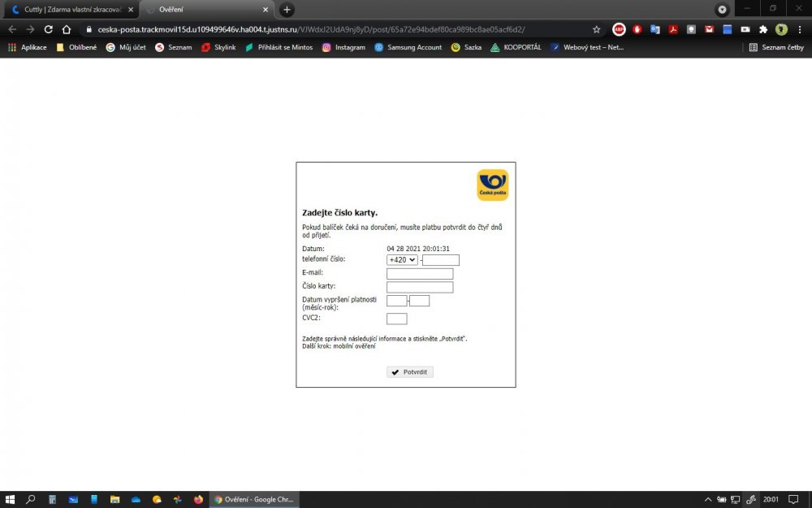This screenshot has height=508, width=812.
Task: Click the Česká pošta logo
Action: pos(493,185)
